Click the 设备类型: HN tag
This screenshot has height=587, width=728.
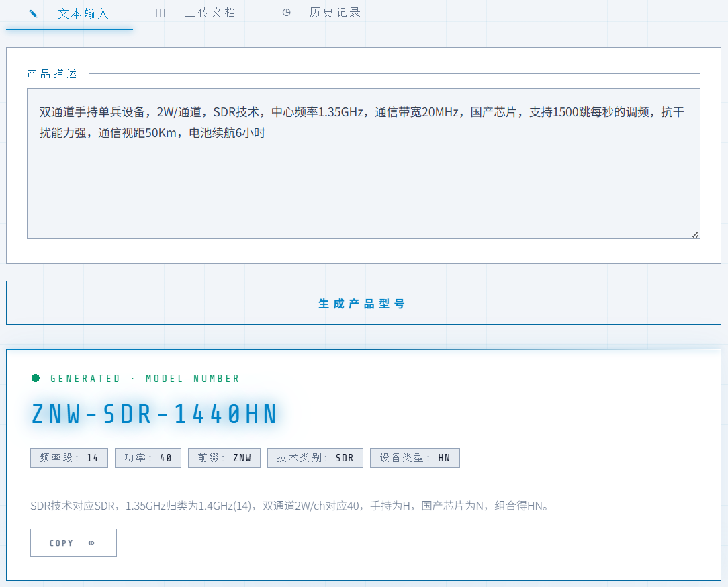click(415, 458)
